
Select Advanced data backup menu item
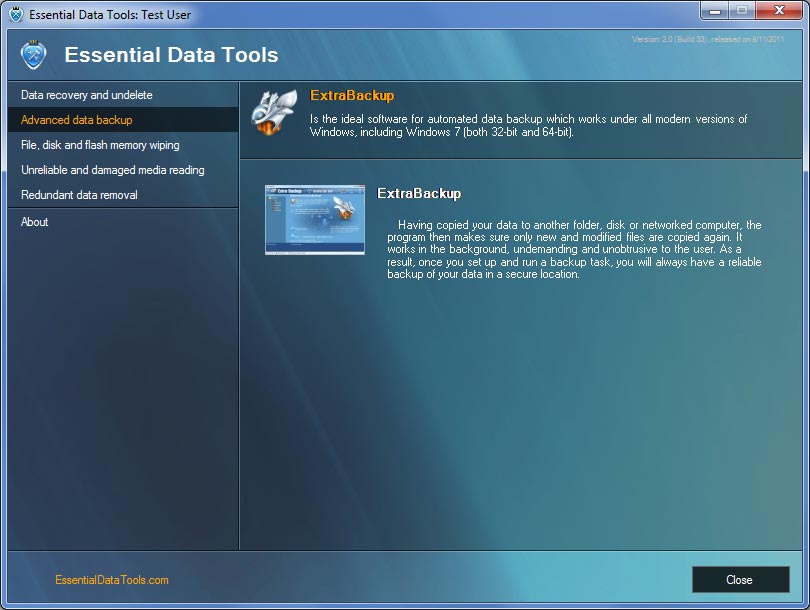coord(123,120)
